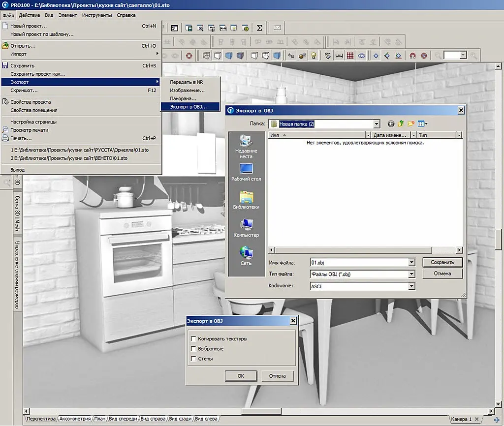Click the Имя файла input field

click(359, 263)
